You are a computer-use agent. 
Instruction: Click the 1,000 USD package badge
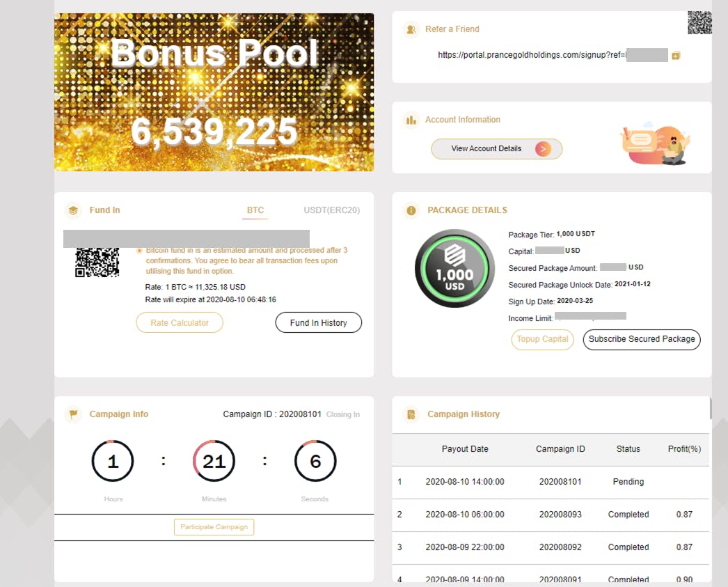point(454,268)
